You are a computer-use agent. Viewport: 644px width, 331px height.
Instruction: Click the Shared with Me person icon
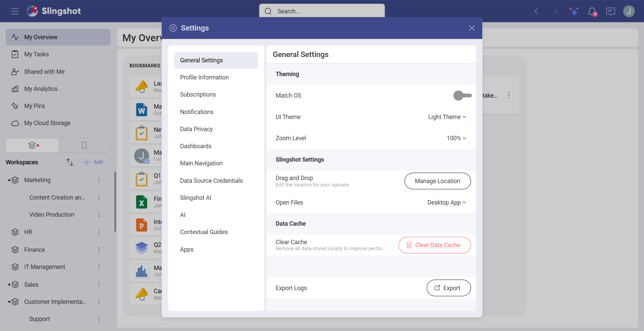tap(15, 72)
